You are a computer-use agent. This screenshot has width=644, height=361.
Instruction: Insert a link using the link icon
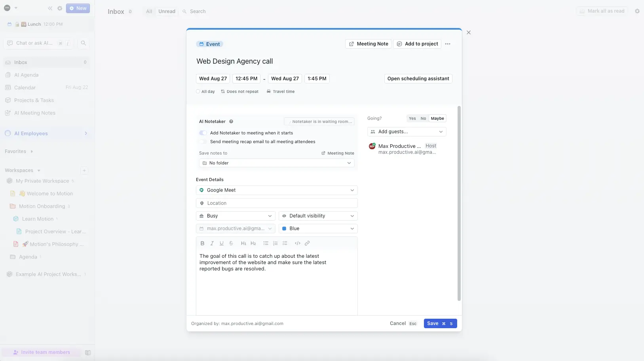pos(308,243)
